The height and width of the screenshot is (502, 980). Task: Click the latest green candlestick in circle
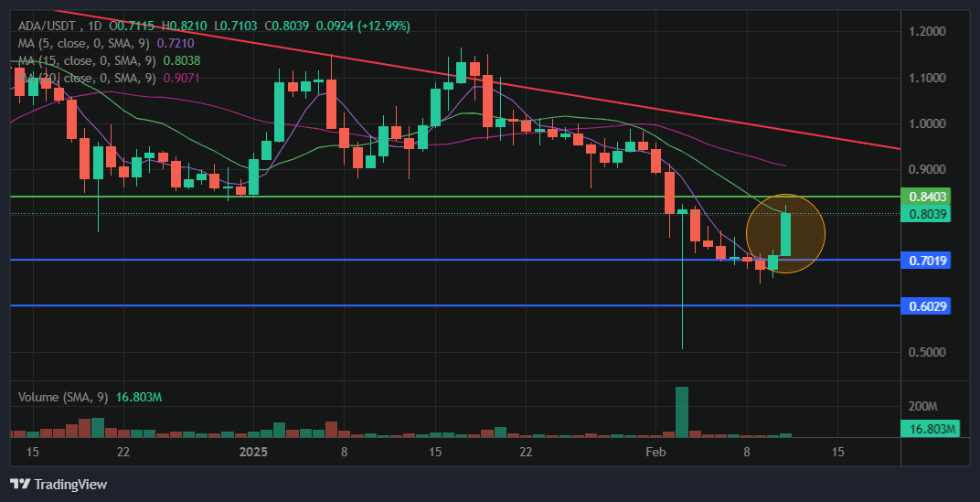click(x=785, y=235)
